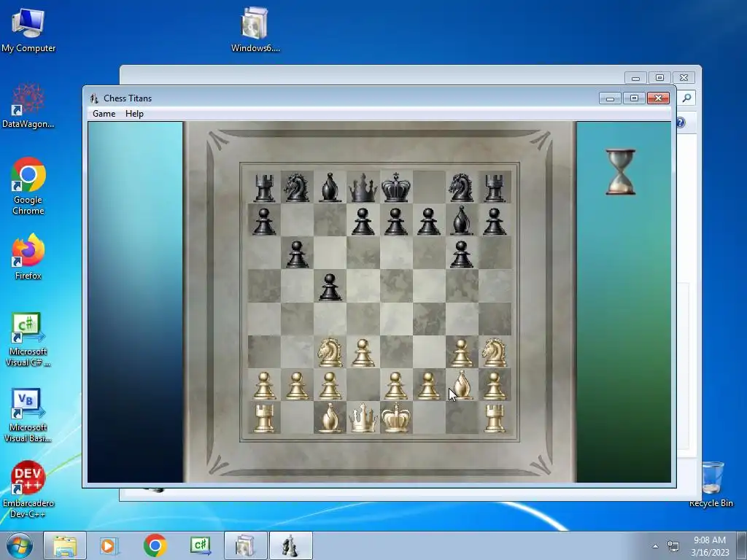Choose the white pawn on e2
747x560 pixels.
click(x=396, y=385)
